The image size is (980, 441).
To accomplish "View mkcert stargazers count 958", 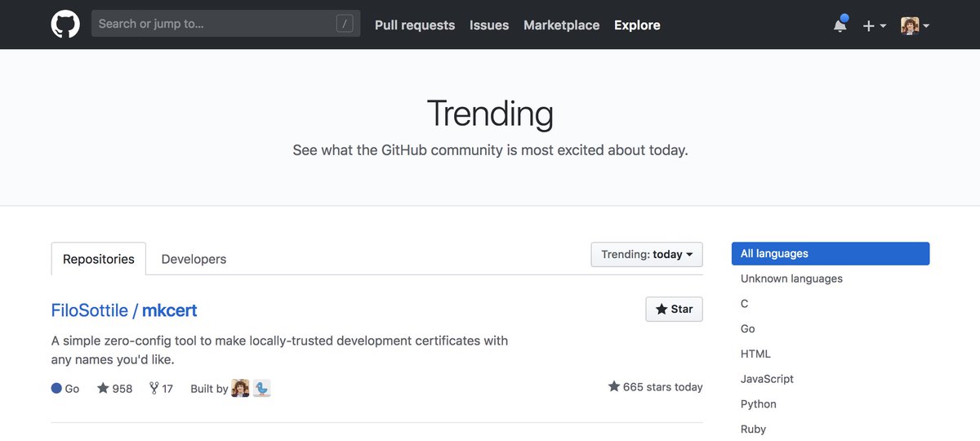I will [114, 389].
